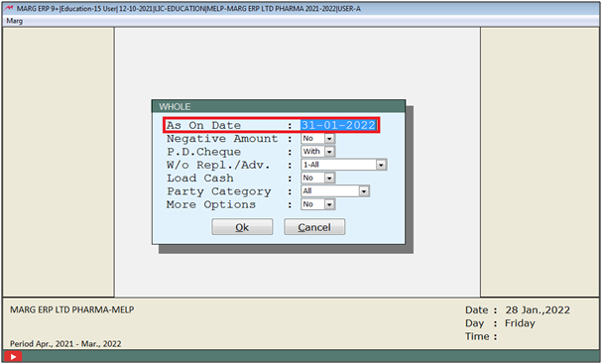
Task: Click the 'Period Apr., 2021 - Mar., 2022' text
Action: coord(65,343)
